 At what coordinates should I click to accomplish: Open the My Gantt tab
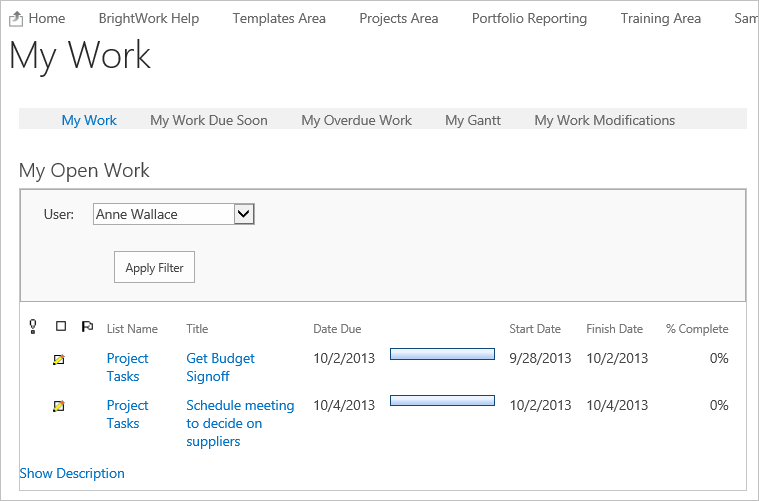(473, 120)
